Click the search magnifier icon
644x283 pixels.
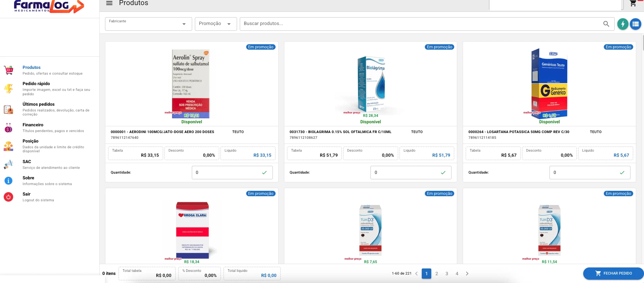(606, 24)
